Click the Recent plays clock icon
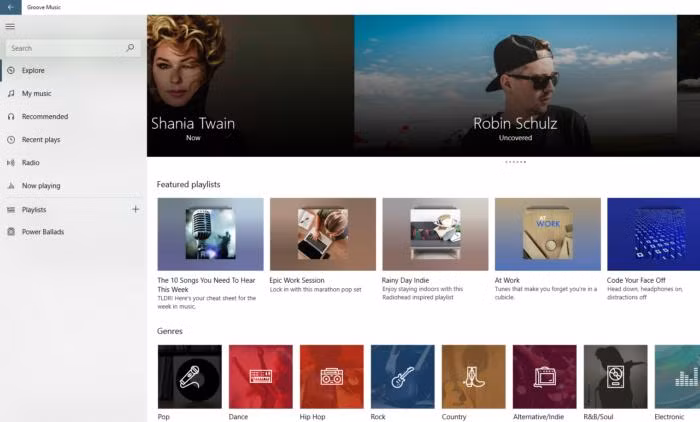The height and width of the screenshot is (422, 700). pyautogui.click(x=11, y=140)
